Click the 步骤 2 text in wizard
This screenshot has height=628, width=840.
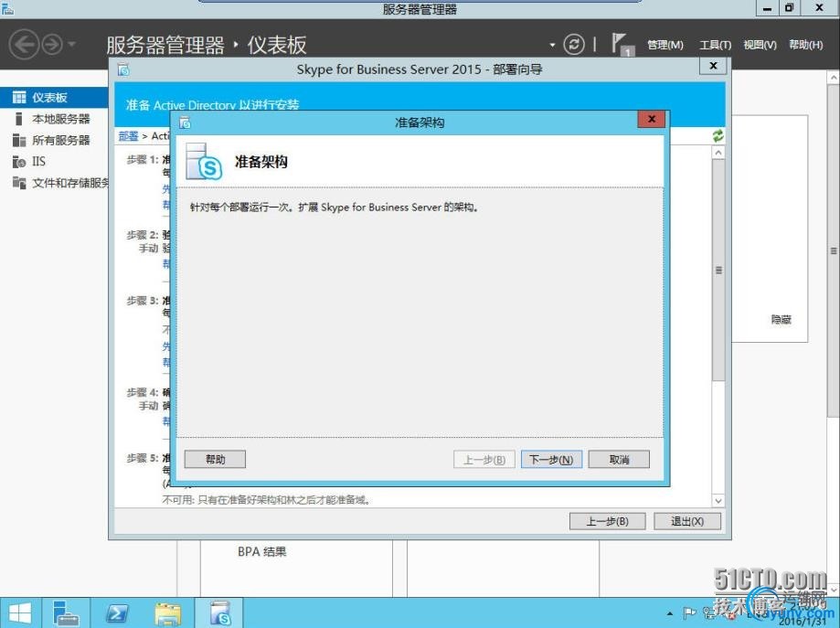point(143,235)
